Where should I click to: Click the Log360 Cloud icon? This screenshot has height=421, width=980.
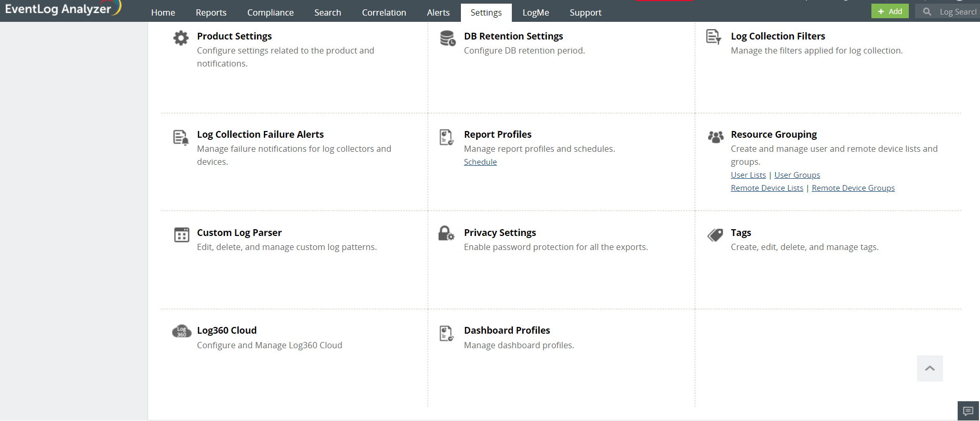pos(181,331)
